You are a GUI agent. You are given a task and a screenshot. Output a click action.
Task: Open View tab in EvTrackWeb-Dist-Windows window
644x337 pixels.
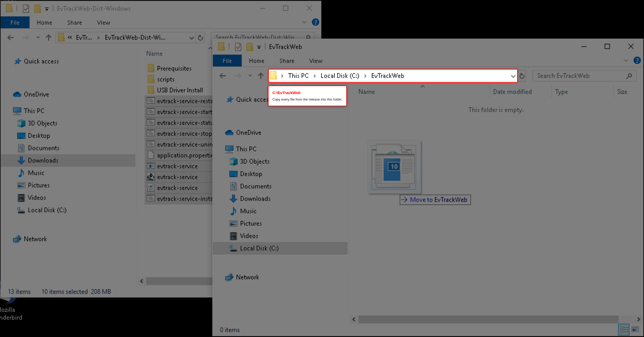104,23
